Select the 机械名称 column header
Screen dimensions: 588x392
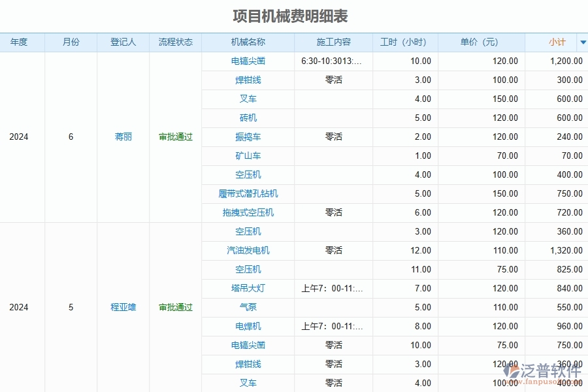pos(248,42)
